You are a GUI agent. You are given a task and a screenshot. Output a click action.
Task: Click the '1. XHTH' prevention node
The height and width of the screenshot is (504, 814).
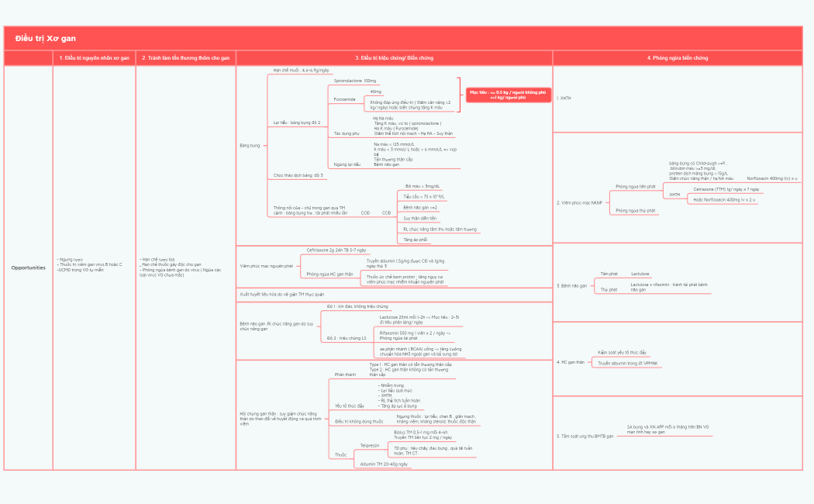tap(564, 98)
